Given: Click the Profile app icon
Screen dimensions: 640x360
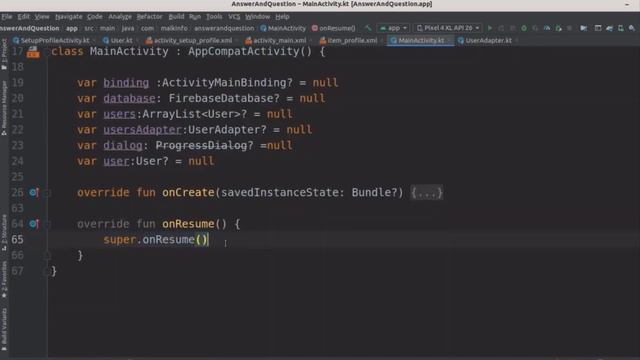Looking at the screenshot, I should pyautogui.click(x=547, y=28).
